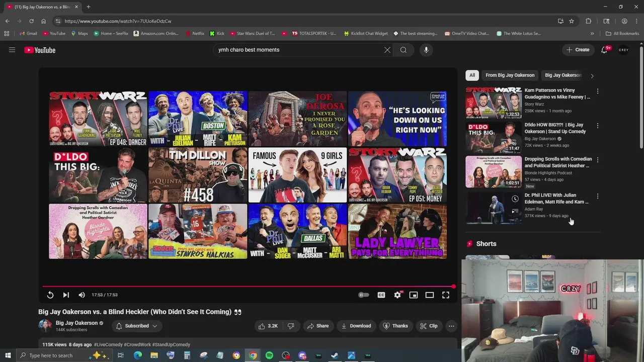Open the CRZY account avatar menu
The image size is (644, 362).
[623, 50]
